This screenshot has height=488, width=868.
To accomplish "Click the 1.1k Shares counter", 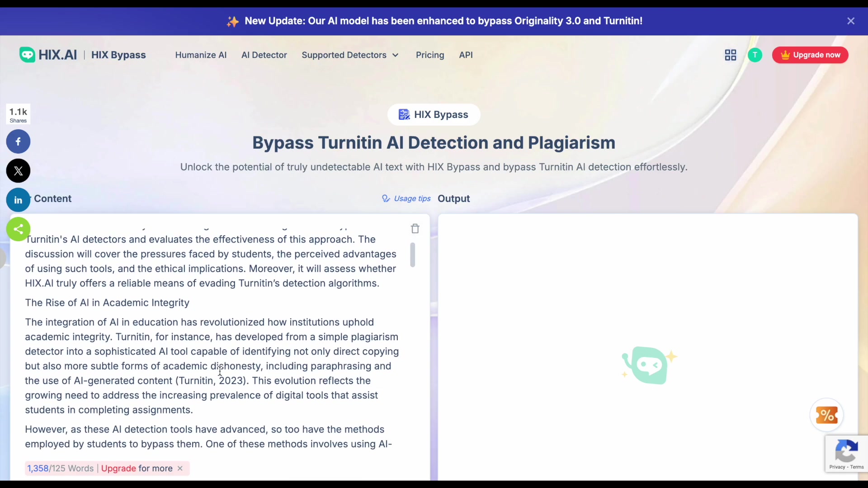I will pyautogui.click(x=18, y=115).
